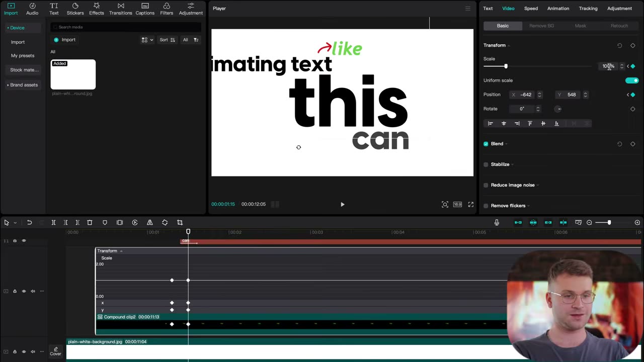Open the Stickers panel

75,9
